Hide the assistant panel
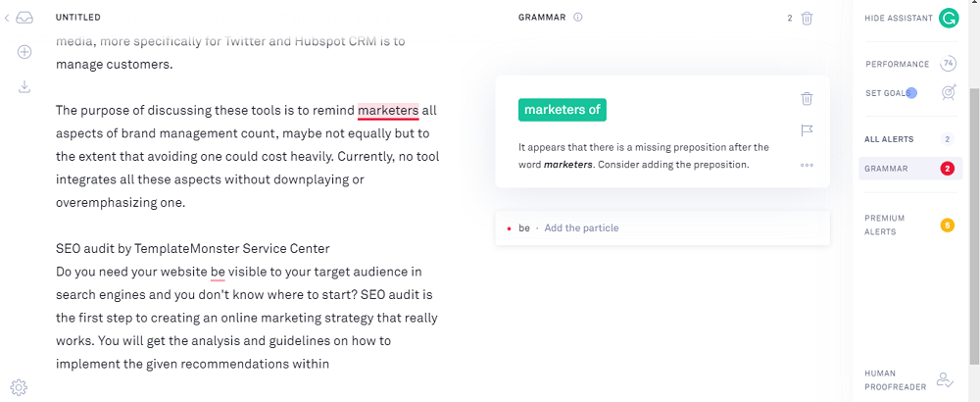Image resolution: width=980 pixels, height=402 pixels. click(898, 18)
